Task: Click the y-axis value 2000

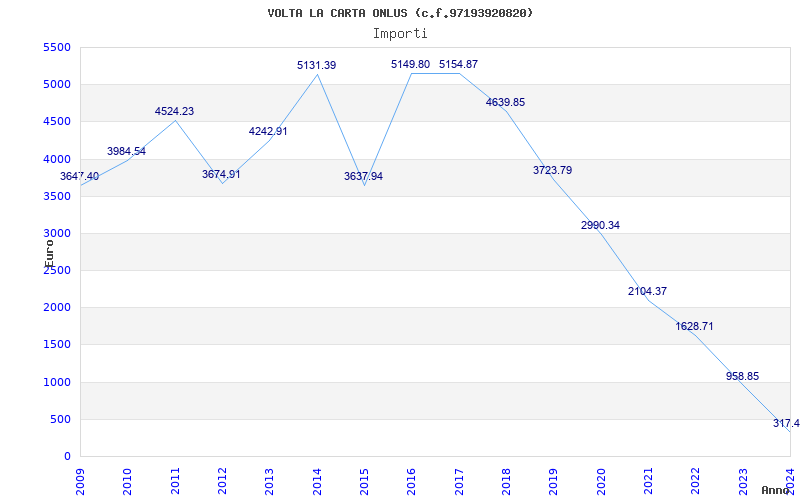Action: tap(57, 308)
